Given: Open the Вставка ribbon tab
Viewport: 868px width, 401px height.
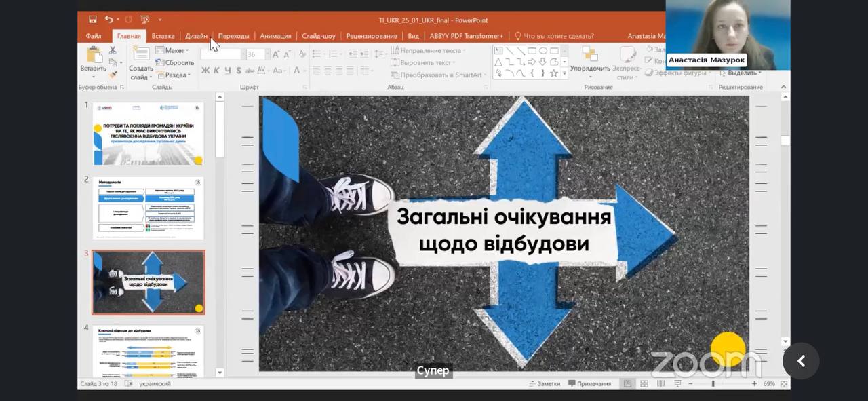Looking at the screenshot, I should coord(163,36).
